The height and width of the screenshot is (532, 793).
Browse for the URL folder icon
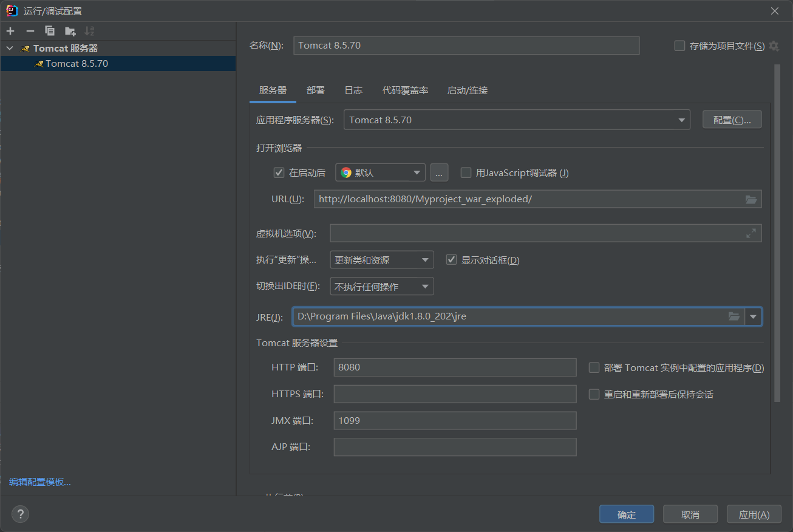tap(751, 199)
